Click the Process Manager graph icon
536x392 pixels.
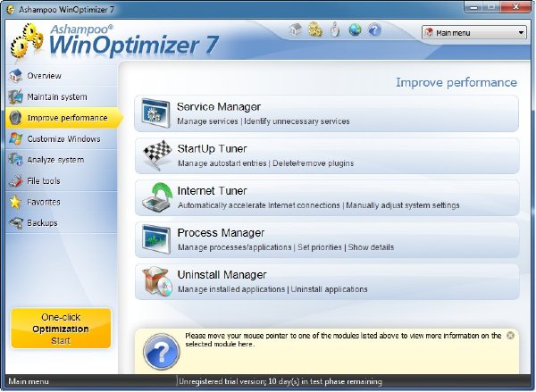coord(156,239)
